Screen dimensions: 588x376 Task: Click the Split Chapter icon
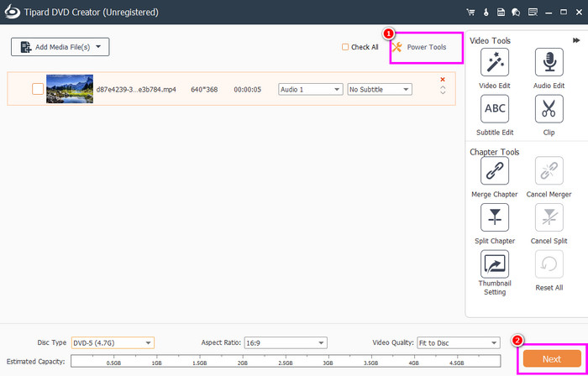click(x=495, y=217)
